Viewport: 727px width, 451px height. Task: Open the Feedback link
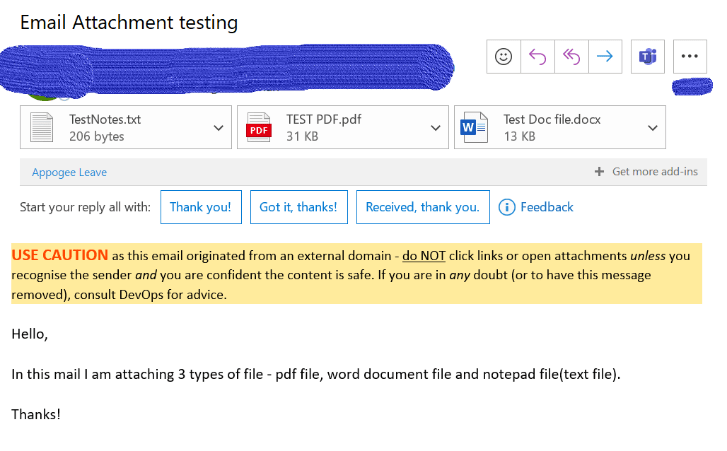[546, 207]
